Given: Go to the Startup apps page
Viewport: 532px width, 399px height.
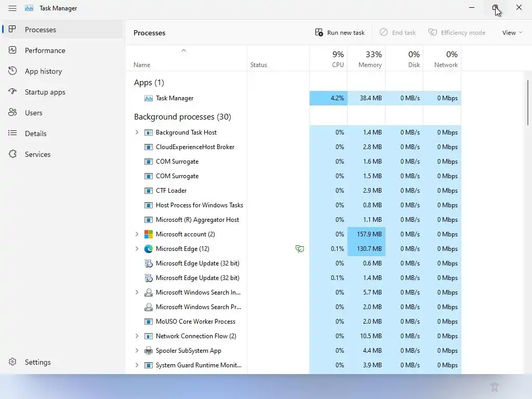Looking at the screenshot, I should point(62,91).
